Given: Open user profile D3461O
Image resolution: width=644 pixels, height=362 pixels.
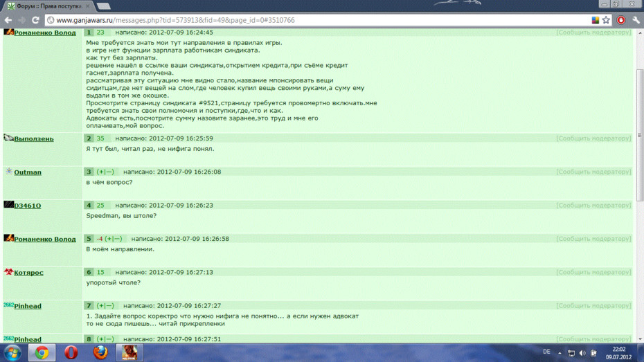Looking at the screenshot, I should tap(28, 206).
